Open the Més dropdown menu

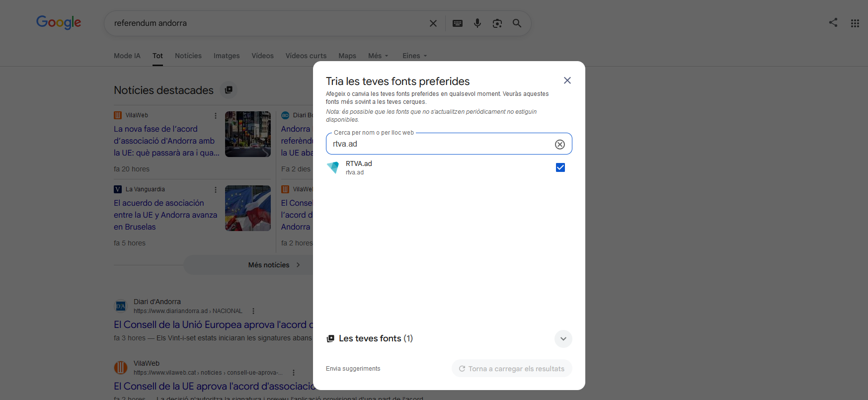click(378, 56)
